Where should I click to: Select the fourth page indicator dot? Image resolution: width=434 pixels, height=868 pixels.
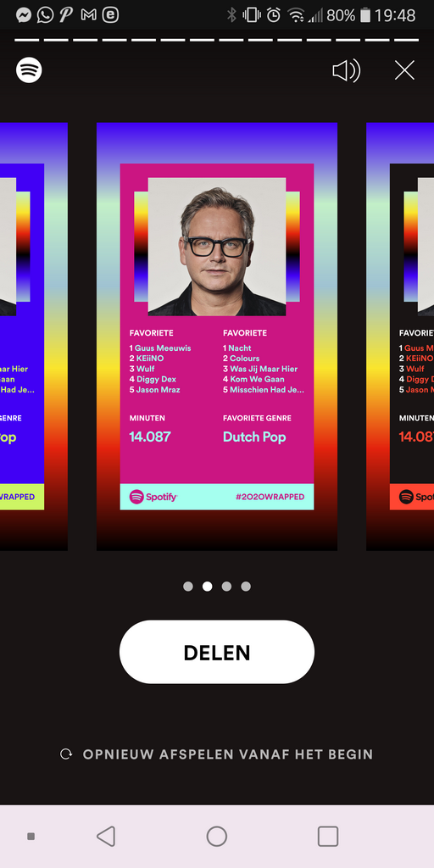click(246, 587)
